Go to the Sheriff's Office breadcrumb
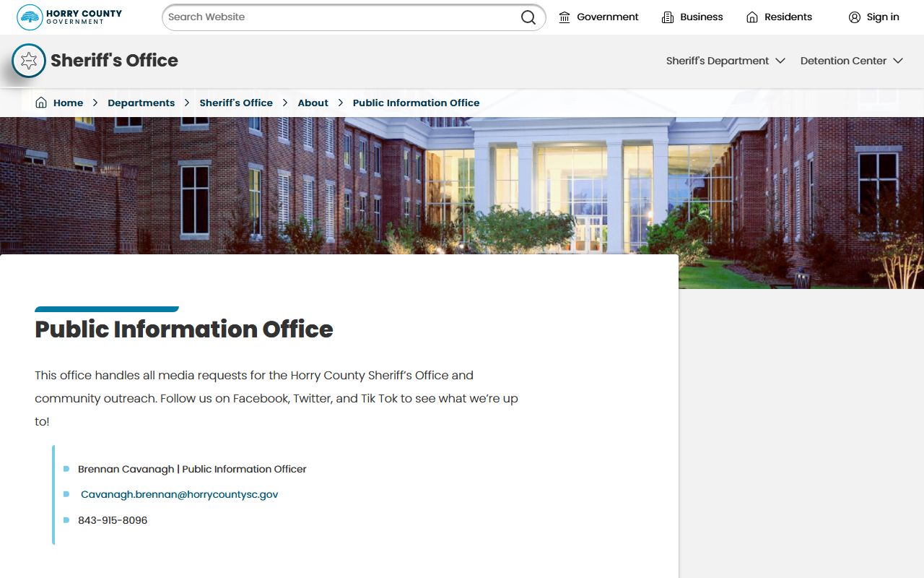The image size is (924, 578). [x=236, y=103]
